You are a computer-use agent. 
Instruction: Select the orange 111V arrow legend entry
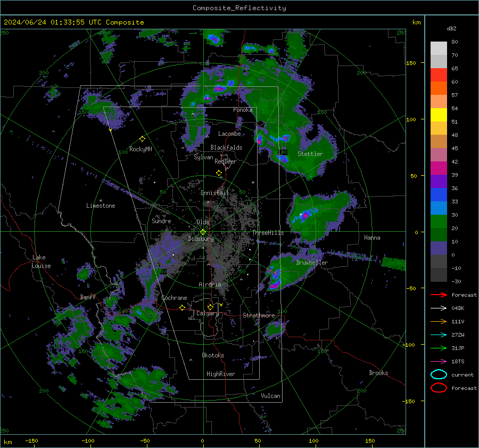tap(439, 321)
